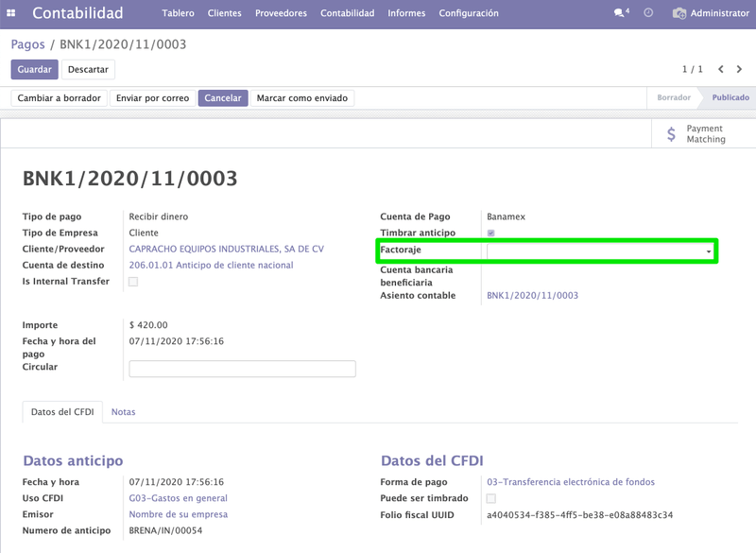
Task: Open G03-Gastos en general link
Action: coord(179,498)
